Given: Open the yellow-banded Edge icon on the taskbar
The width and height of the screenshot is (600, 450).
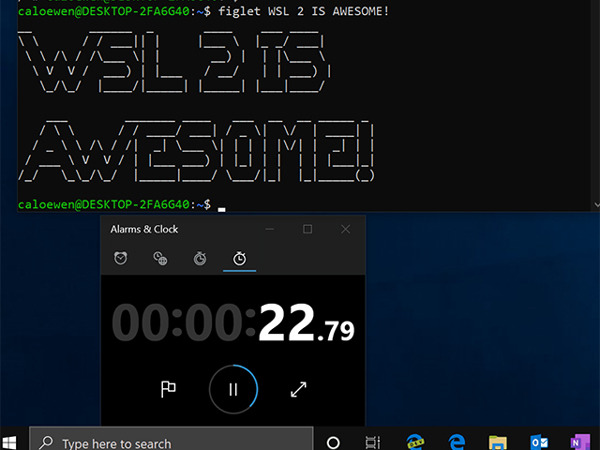Looking at the screenshot, I should point(416,442).
